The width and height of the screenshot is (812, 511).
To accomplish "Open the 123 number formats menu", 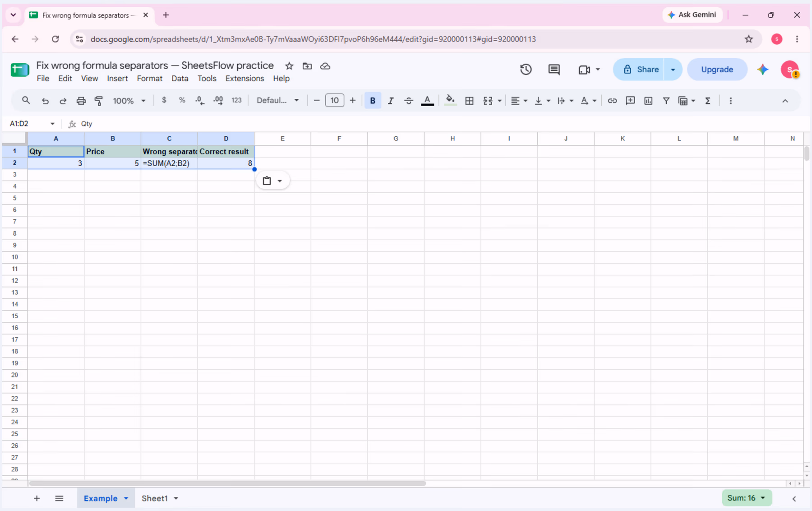I will [236, 100].
